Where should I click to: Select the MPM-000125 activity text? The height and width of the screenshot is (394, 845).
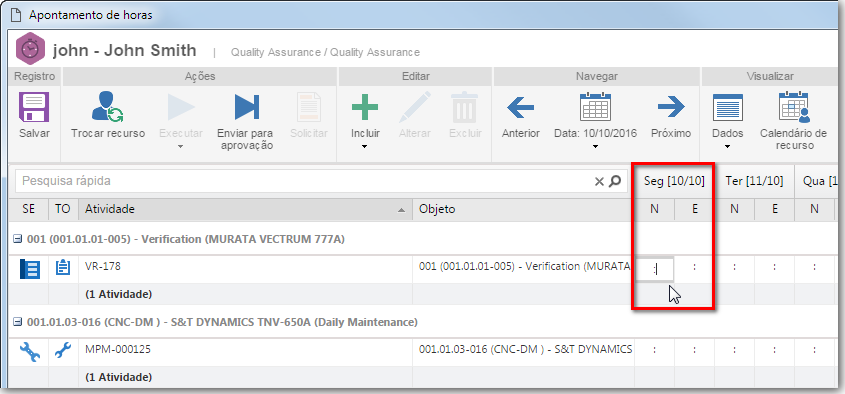tap(118, 349)
